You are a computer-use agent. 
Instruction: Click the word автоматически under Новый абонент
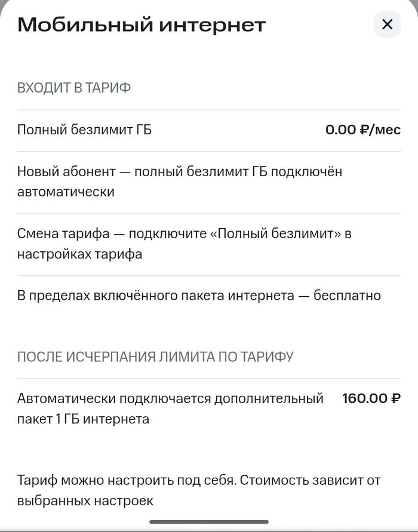coord(66,192)
